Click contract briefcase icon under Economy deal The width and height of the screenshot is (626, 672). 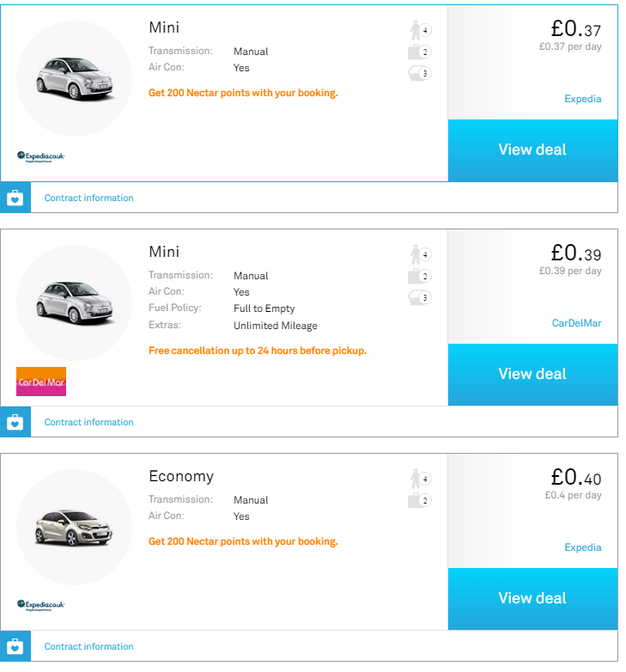pos(15,646)
